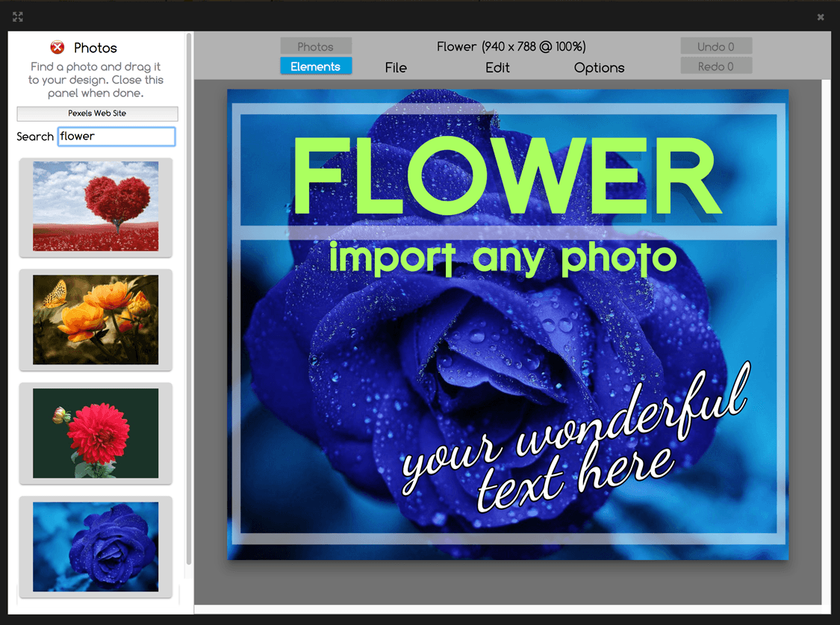This screenshot has width=840, height=625.
Task: Open the Options menu
Action: (599, 68)
